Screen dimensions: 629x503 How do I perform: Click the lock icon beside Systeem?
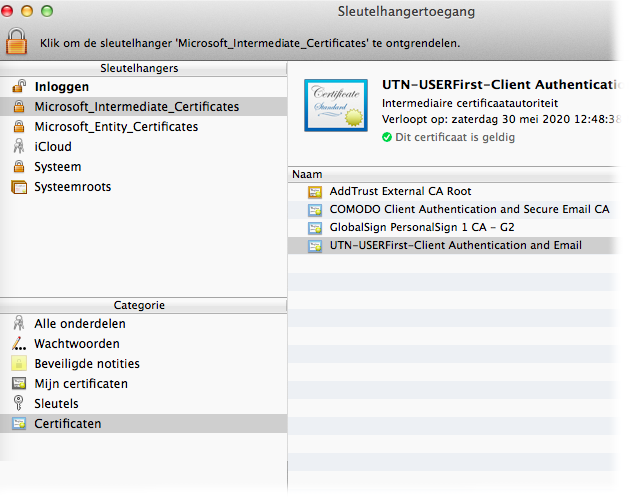[x=19, y=166]
